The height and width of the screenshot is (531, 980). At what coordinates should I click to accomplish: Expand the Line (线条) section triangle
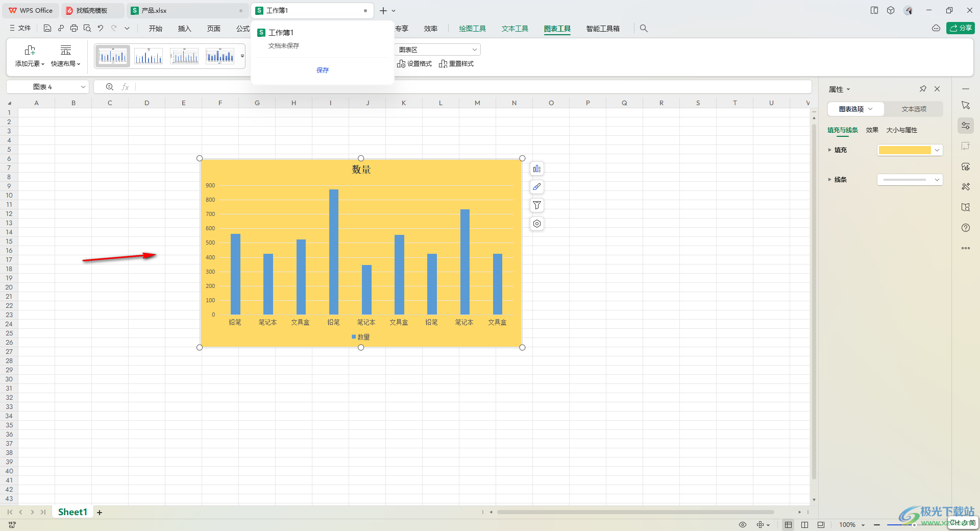coord(829,180)
